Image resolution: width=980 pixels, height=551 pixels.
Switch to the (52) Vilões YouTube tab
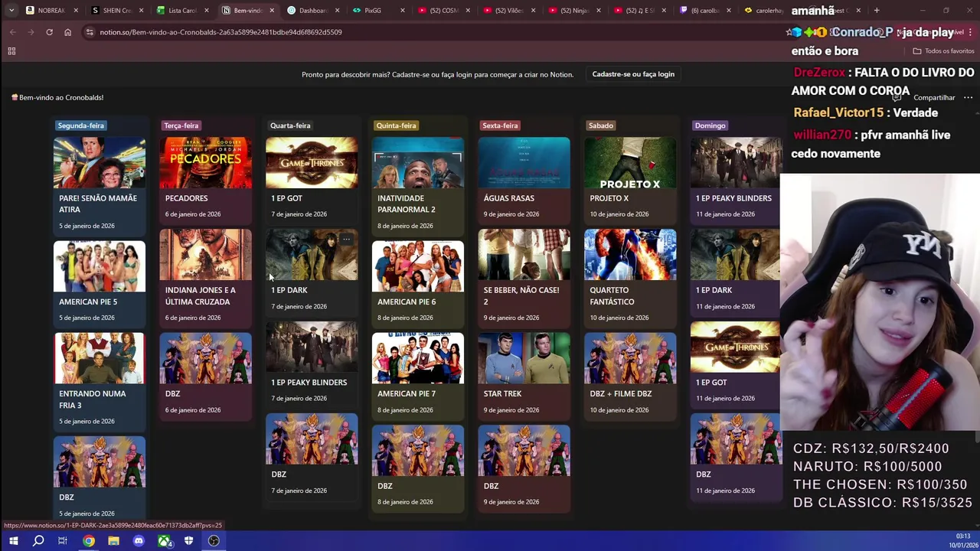pos(509,11)
